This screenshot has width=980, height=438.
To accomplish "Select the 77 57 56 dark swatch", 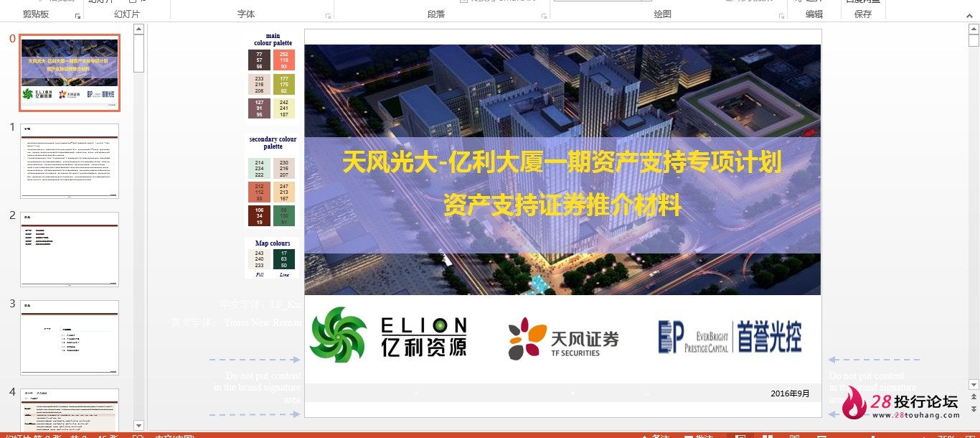I will click(x=259, y=60).
